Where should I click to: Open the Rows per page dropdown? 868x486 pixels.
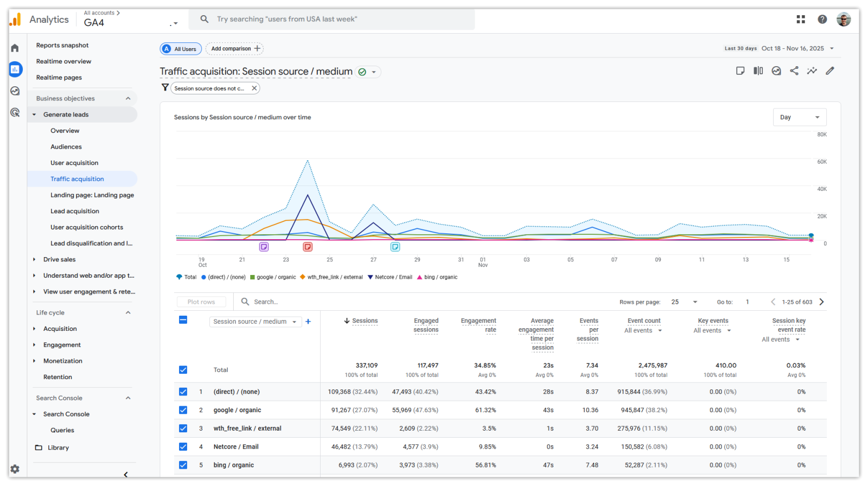click(684, 302)
